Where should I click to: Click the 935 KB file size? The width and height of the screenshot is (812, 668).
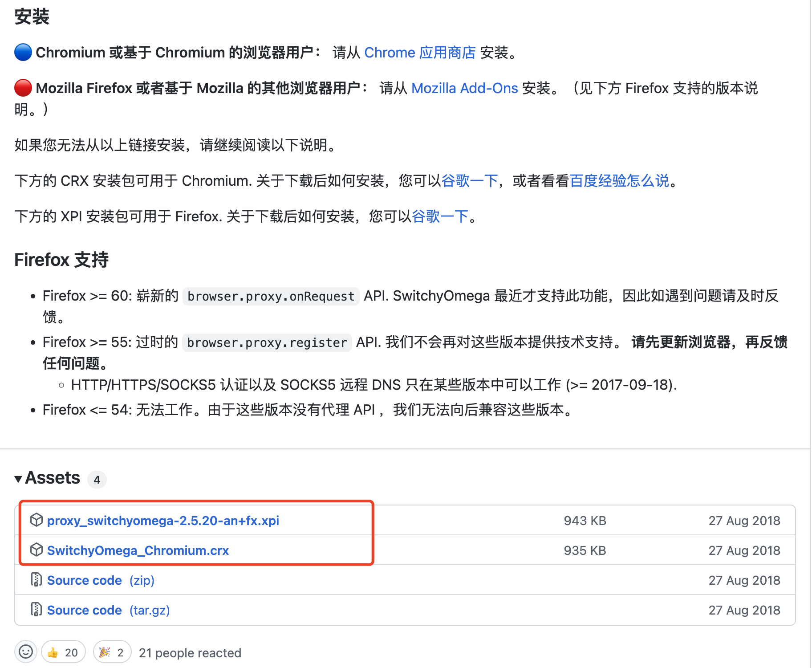tap(585, 550)
